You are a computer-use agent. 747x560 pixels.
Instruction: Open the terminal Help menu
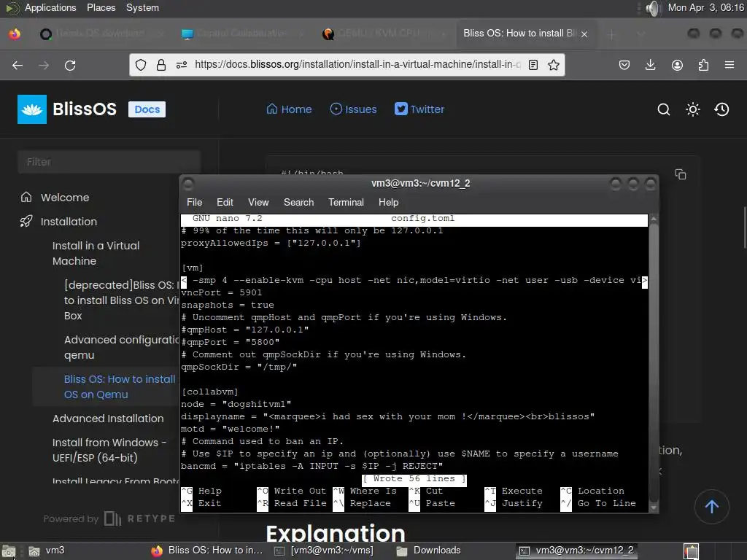pos(388,203)
